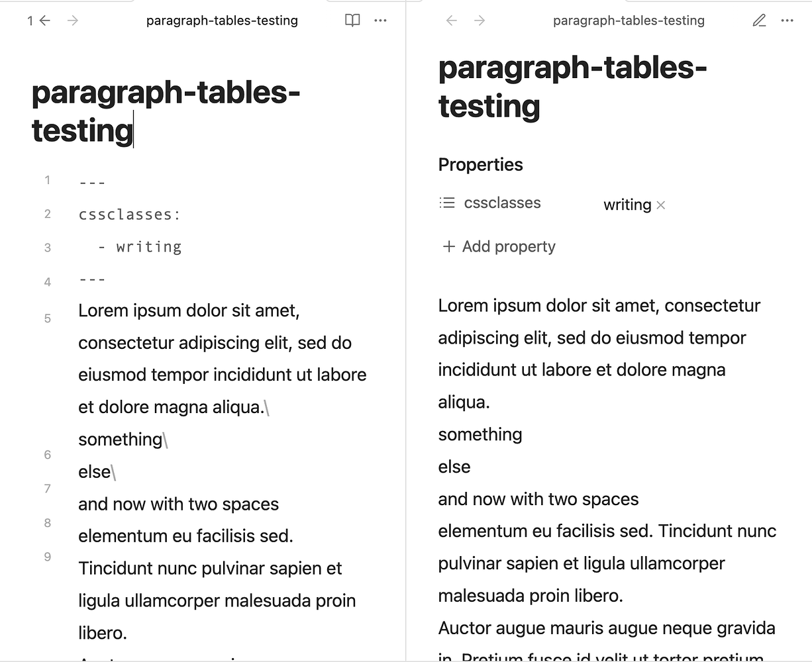The height and width of the screenshot is (662, 812).
Task: Click the edit pencil to switch to editing view
Action: pyautogui.click(x=759, y=21)
